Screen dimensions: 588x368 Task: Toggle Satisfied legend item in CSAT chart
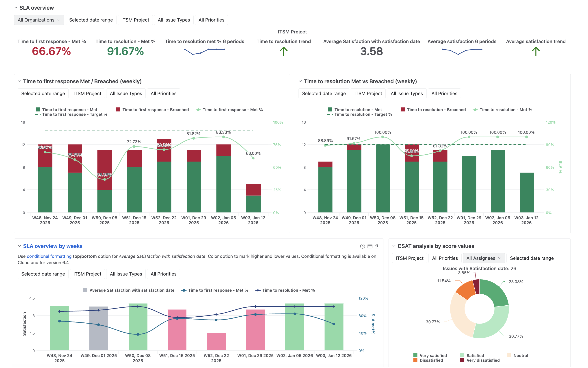click(x=472, y=356)
